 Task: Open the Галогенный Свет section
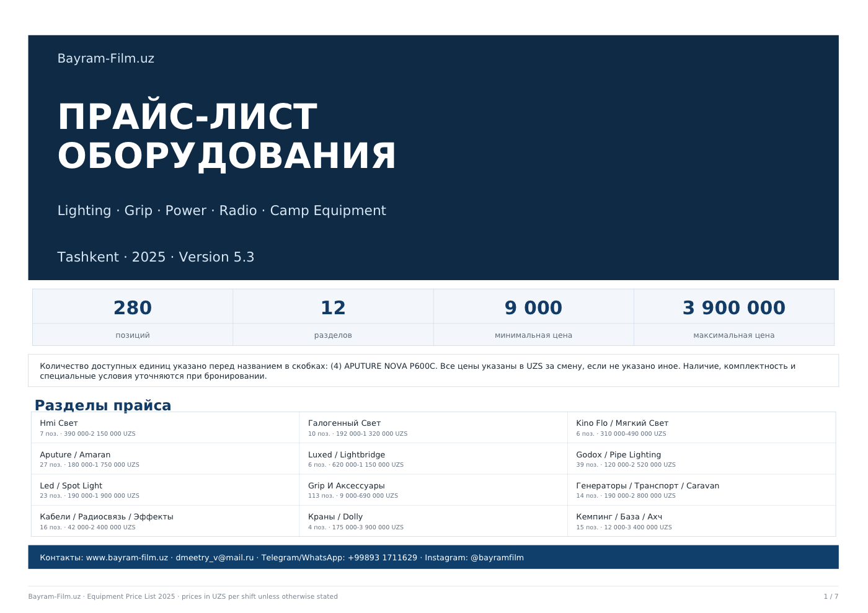coord(433,428)
